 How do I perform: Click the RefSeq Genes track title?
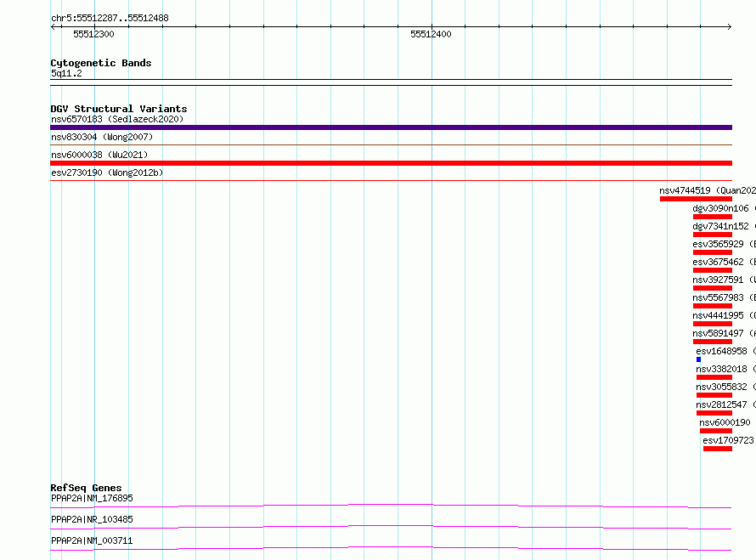pyautogui.click(x=86, y=488)
